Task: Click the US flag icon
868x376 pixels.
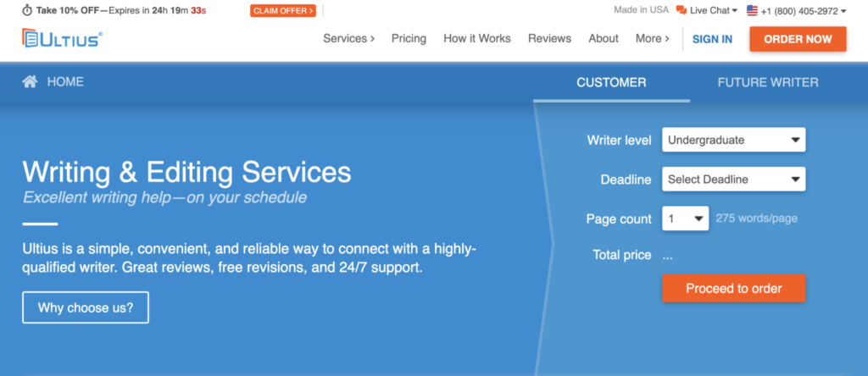Action: [x=752, y=10]
